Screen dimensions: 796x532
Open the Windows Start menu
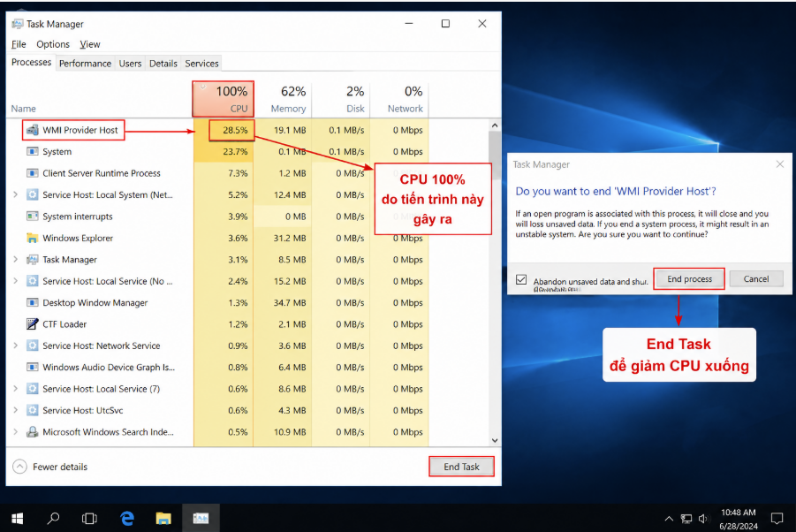click(x=18, y=518)
